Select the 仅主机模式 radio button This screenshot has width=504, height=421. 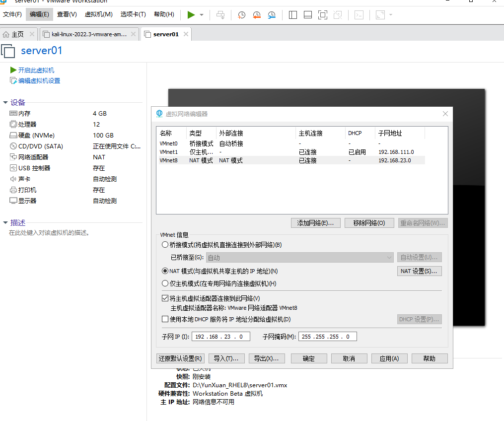click(165, 283)
